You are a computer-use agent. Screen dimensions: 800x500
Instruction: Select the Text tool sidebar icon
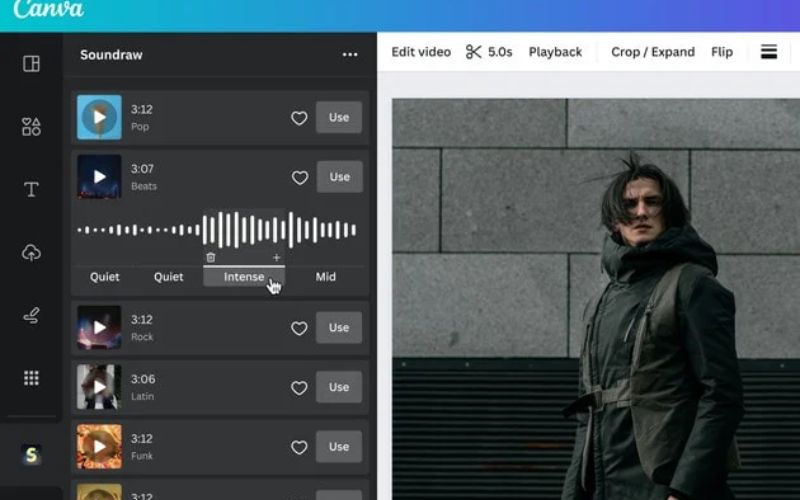(x=31, y=189)
